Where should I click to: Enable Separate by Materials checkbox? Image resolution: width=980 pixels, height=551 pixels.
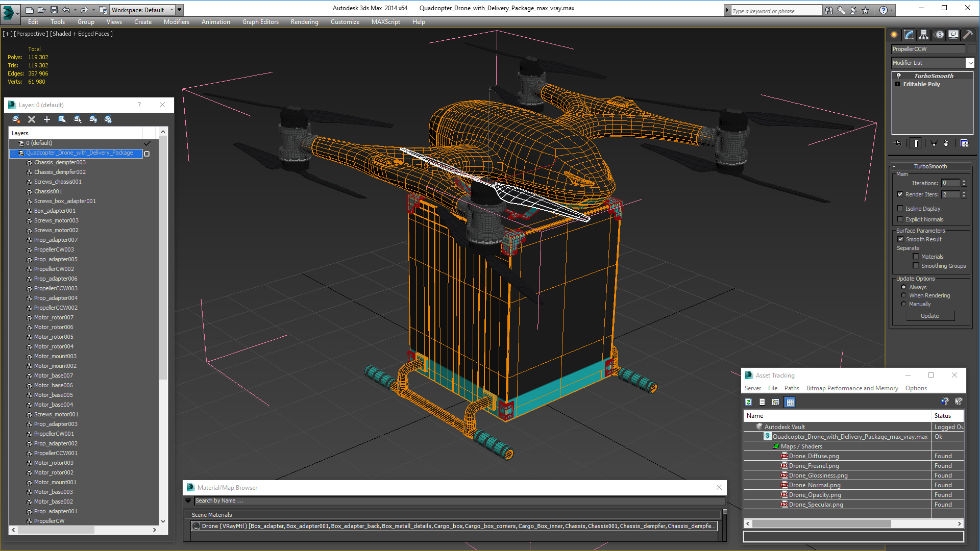(x=916, y=256)
